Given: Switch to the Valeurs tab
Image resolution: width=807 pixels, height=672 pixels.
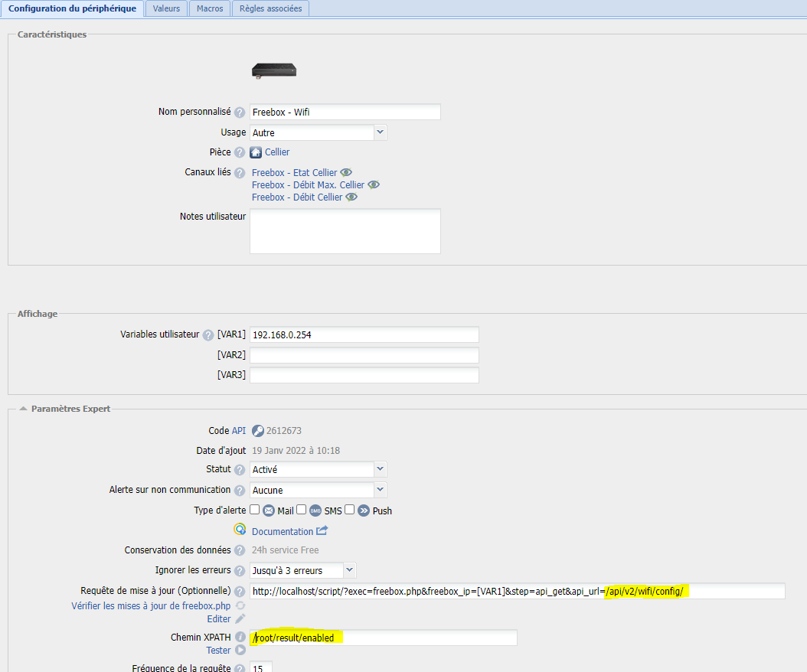Looking at the screenshot, I should (166, 8).
